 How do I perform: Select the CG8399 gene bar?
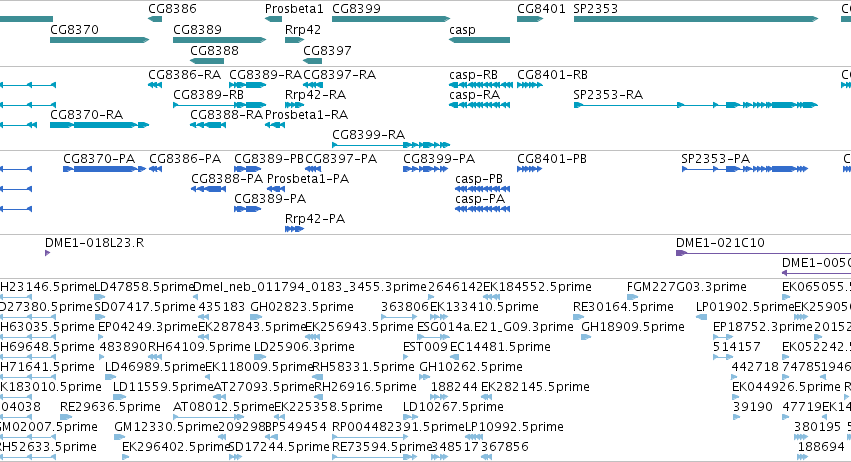391,19
